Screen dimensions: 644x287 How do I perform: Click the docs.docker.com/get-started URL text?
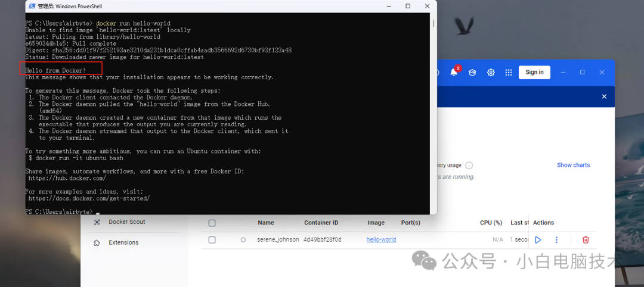[89, 198]
